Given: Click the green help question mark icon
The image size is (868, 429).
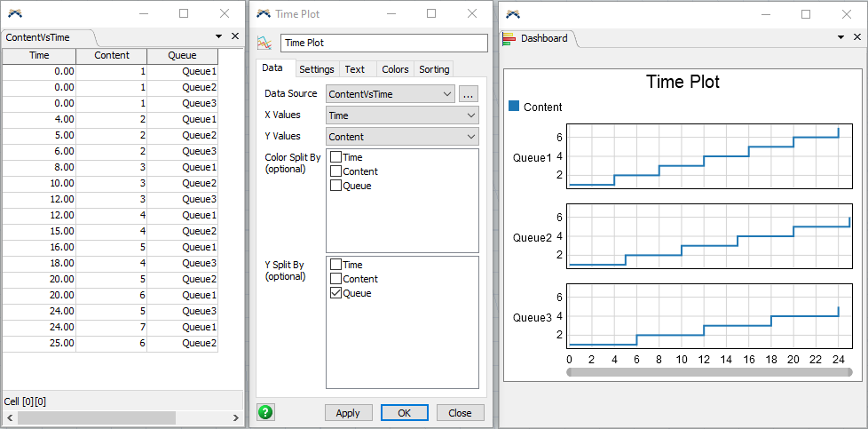Looking at the screenshot, I should (265, 412).
